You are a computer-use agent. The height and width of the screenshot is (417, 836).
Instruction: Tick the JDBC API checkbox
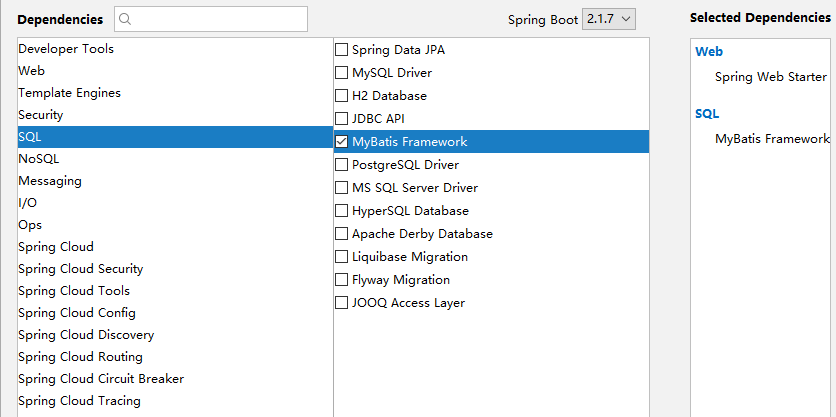pos(341,119)
